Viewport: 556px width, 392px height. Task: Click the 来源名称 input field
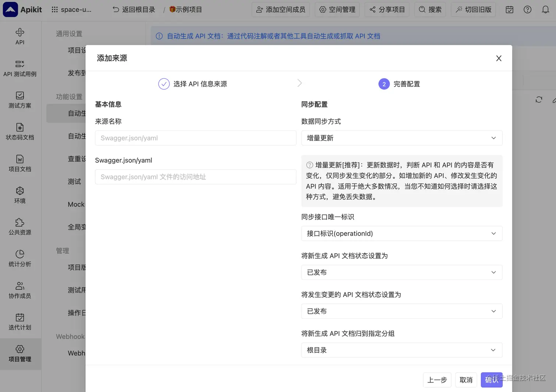click(196, 138)
